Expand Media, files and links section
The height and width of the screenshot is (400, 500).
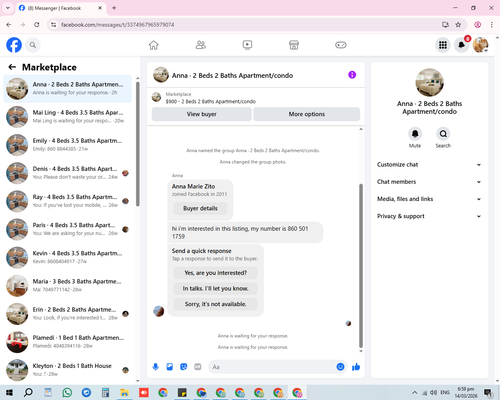coord(429,199)
